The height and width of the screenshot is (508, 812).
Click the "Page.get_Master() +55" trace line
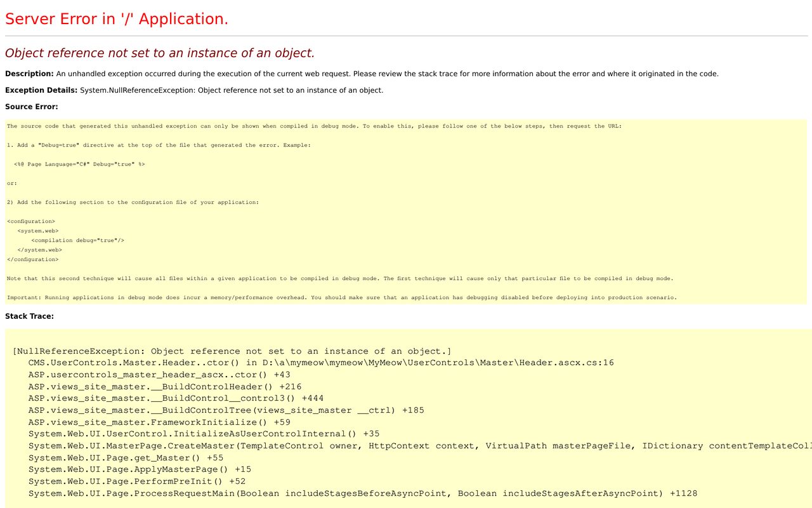coord(126,458)
